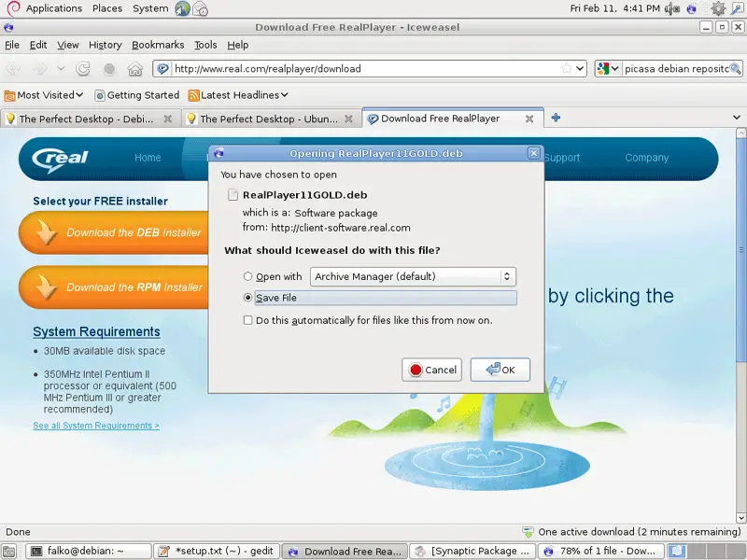The height and width of the screenshot is (560, 747).
Task: Close The Perfect Desktop - Debi... tab
Action: pyautogui.click(x=168, y=119)
